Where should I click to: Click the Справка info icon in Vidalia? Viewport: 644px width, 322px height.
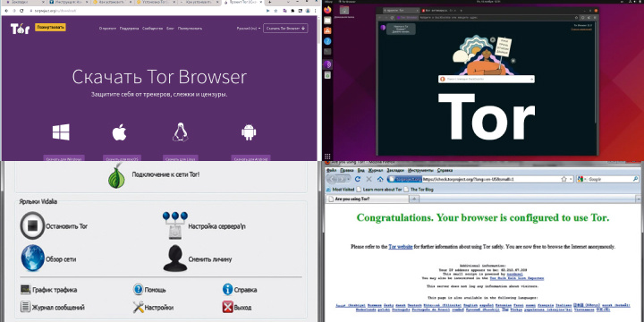[x=227, y=290]
